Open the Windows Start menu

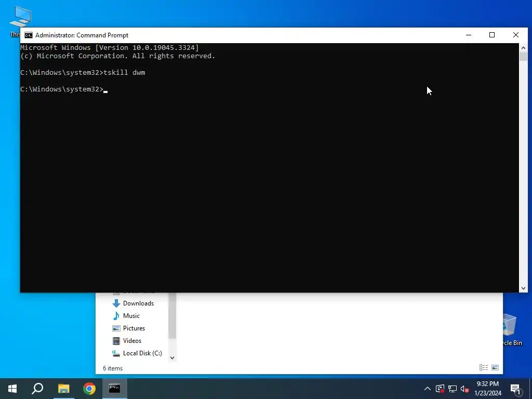(12, 389)
